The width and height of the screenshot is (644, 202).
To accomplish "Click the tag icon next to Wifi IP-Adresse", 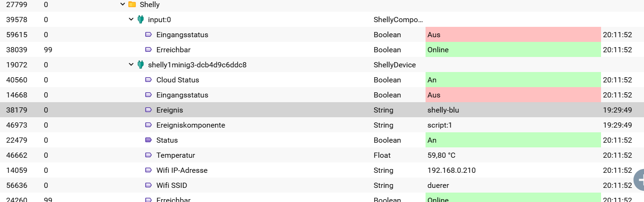I will tap(148, 170).
